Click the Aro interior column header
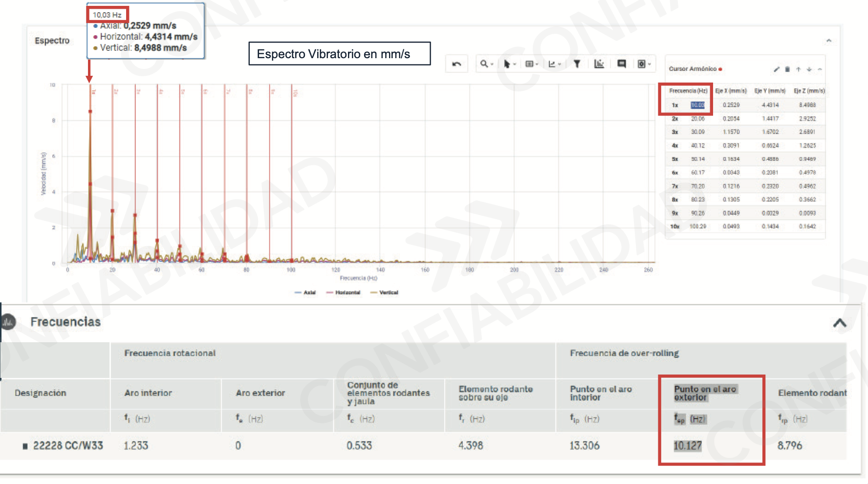 tap(148, 393)
